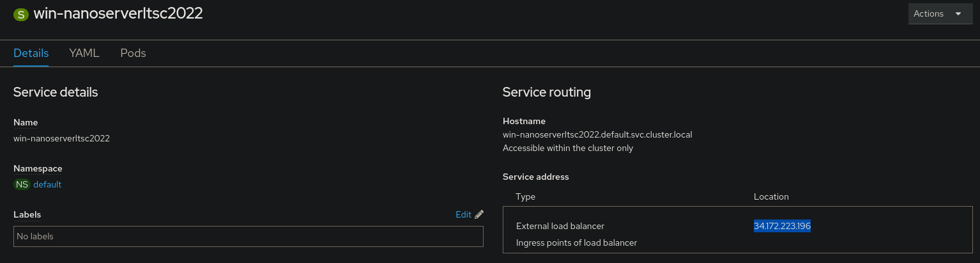Click the NS namespace badge
980x263 pixels.
coord(22,184)
